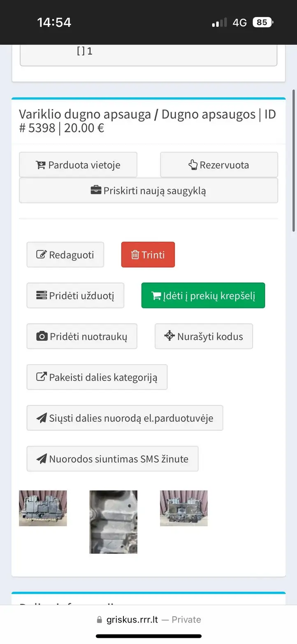Click the page scrollbar on right edge
This screenshot has height=644, width=297.
(x=294, y=160)
